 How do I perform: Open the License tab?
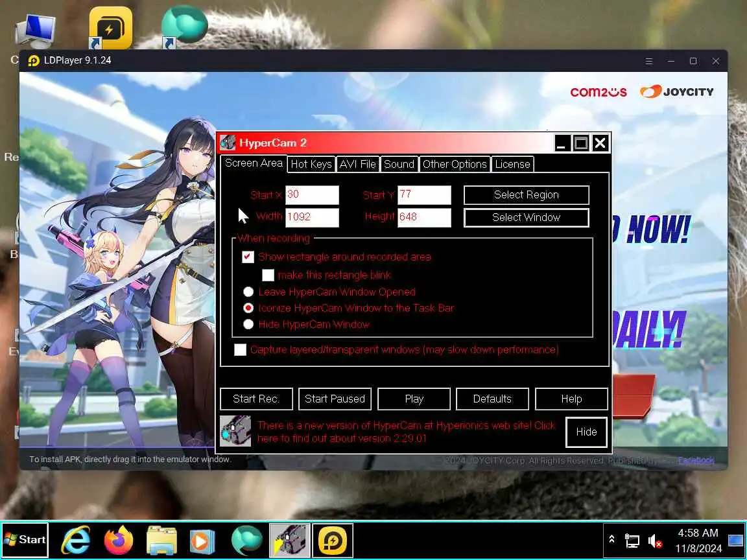pos(513,164)
